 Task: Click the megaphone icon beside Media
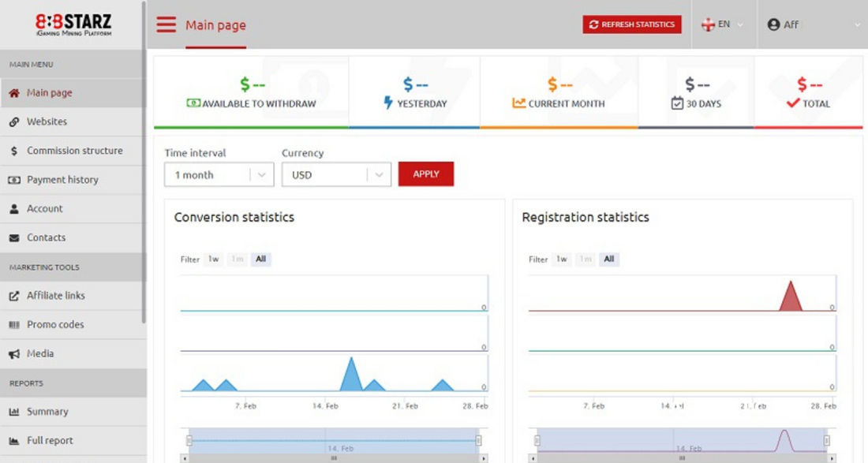tap(14, 354)
